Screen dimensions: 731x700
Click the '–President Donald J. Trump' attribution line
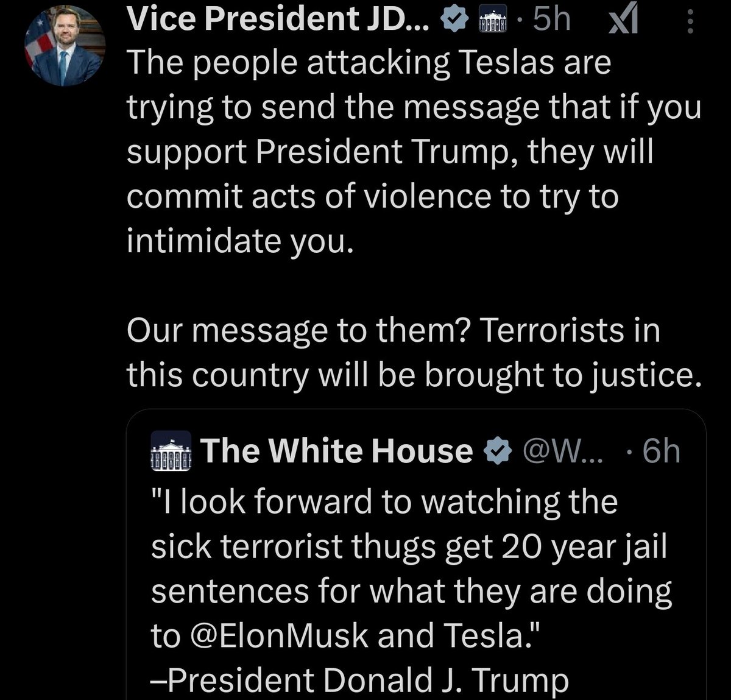coord(359,681)
